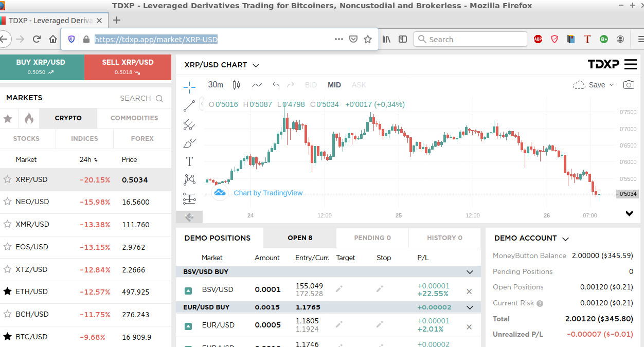Image resolution: width=644 pixels, height=347 pixels.
Task: Toggle favorite star for NEO/USD
Action: click(x=8, y=202)
